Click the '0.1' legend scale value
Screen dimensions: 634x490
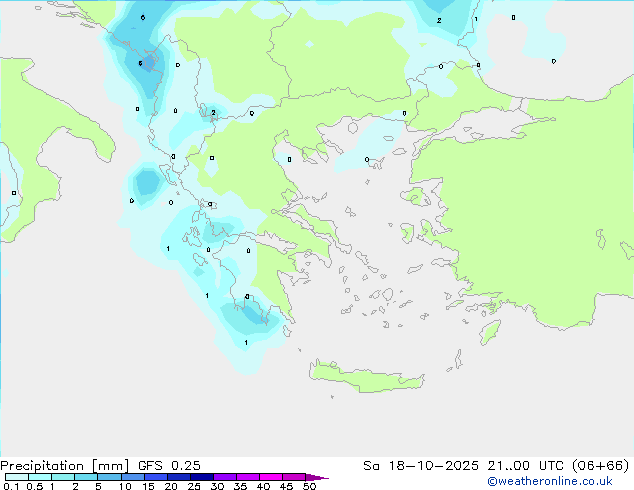[11, 486]
